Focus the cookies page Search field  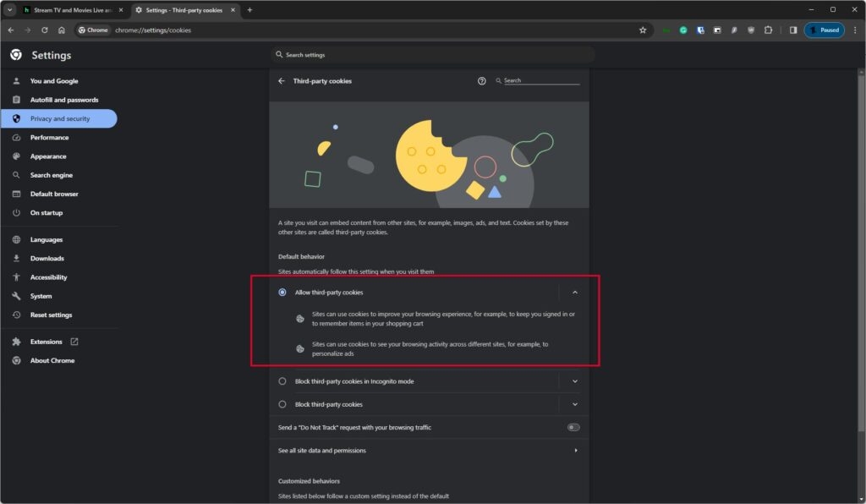tap(541, 80)
